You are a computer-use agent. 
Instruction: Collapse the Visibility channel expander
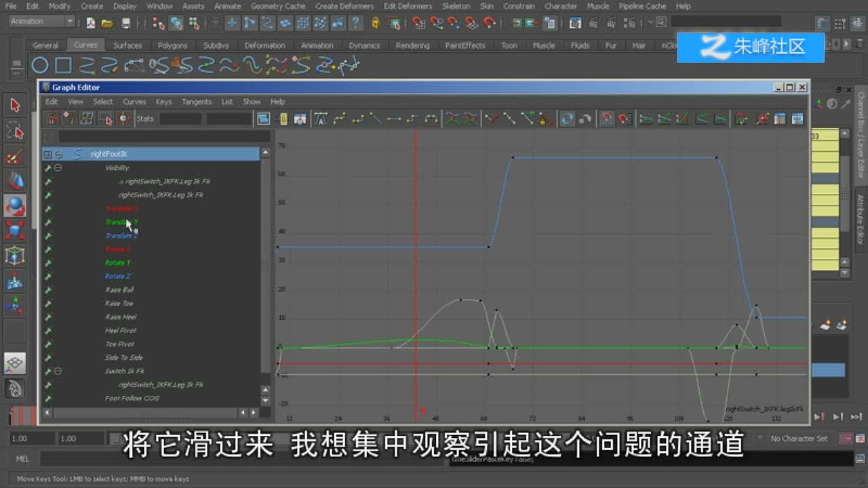coord(58,168)
